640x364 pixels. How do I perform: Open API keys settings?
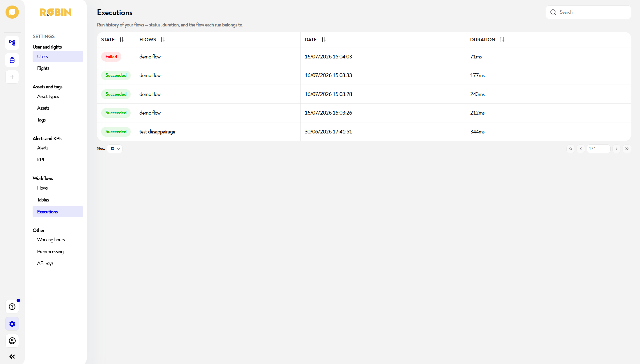click(x=58, y=263)
